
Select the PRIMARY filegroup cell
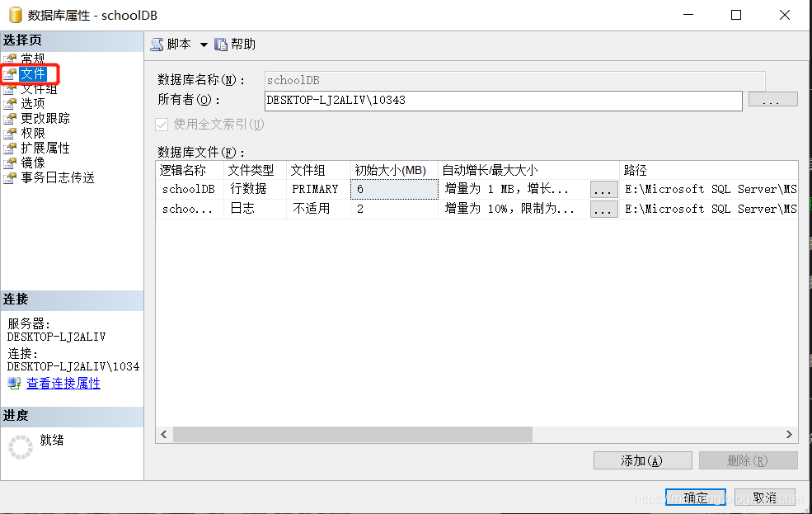click(x=318, y=189)
